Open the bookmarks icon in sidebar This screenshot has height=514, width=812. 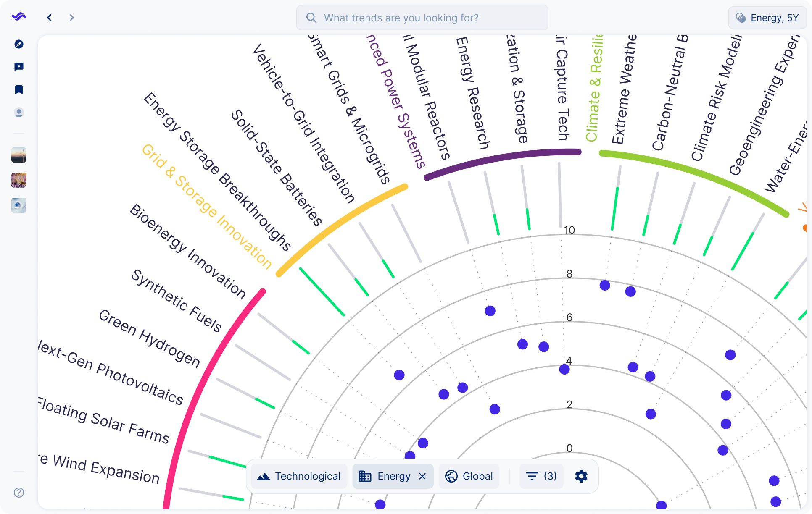(x=19, y=89)
